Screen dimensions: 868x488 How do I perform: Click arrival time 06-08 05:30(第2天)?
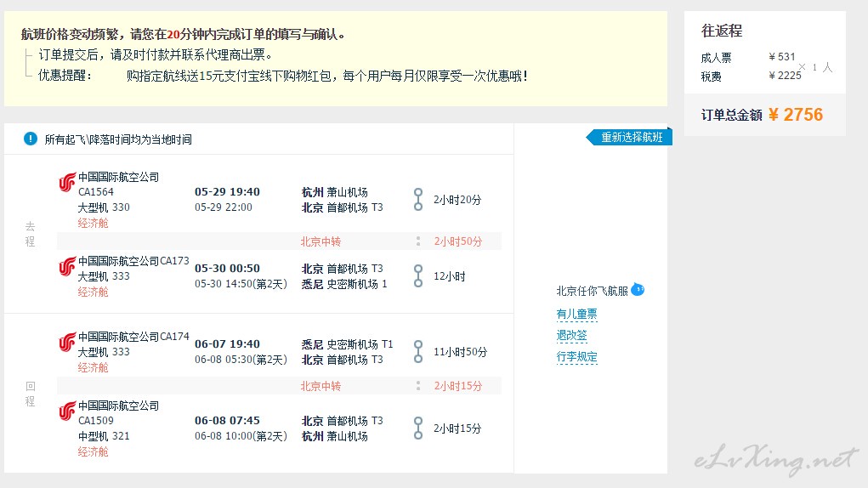241,360
